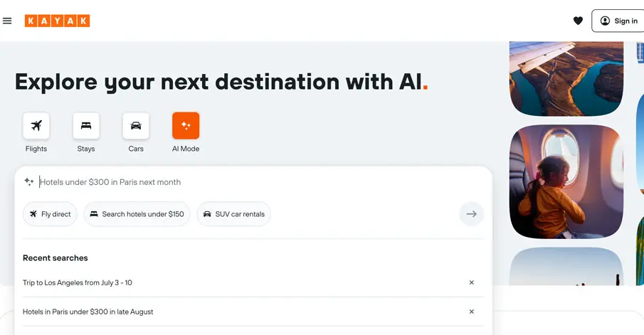Screen dimensions: 644x335
Task: Select the Cars icon
Action: [136, 126]
